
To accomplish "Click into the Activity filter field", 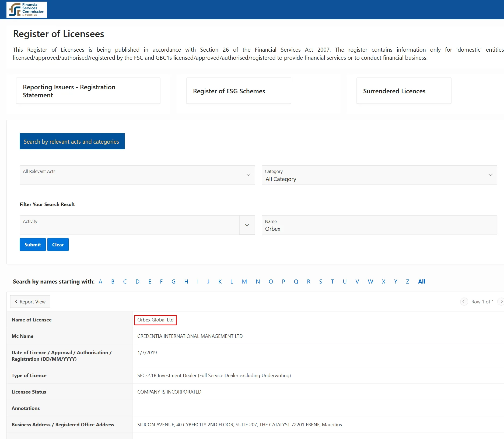I will 129,225.
